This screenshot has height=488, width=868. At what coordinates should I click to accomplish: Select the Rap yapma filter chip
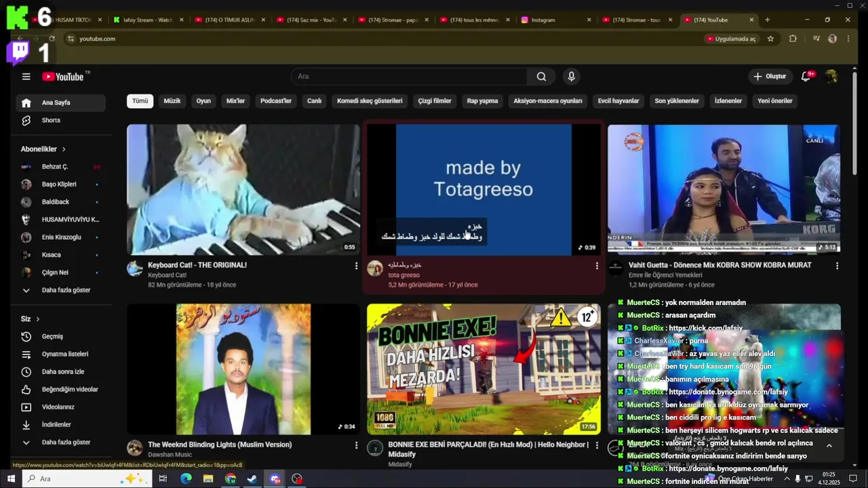coord(482,101)
